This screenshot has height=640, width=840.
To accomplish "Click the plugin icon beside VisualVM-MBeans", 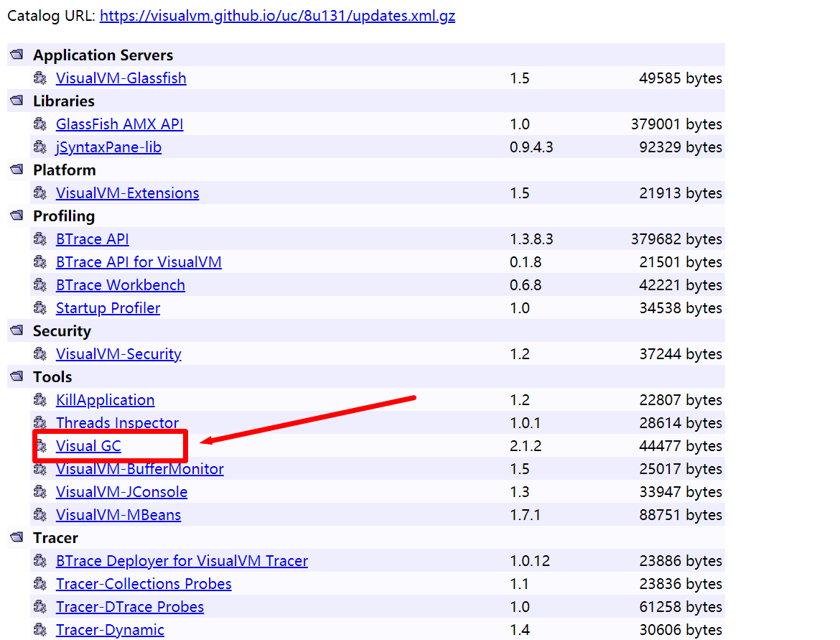I will click(x=40, y=514).
